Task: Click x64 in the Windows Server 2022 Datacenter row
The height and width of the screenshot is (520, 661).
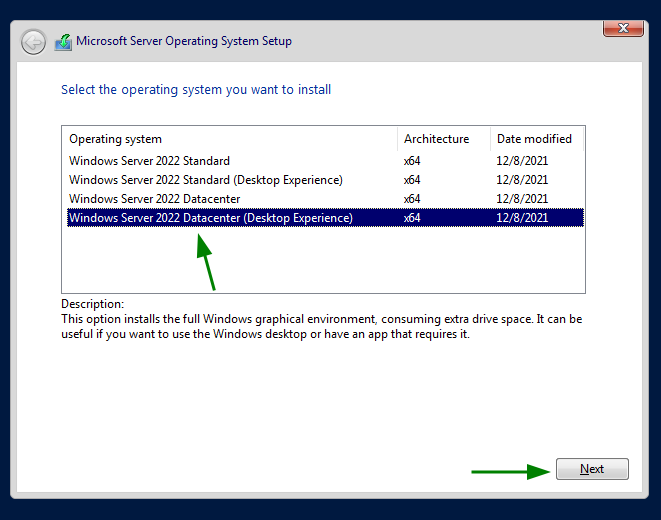Action: pyautogui.click(x=412, y=199)
